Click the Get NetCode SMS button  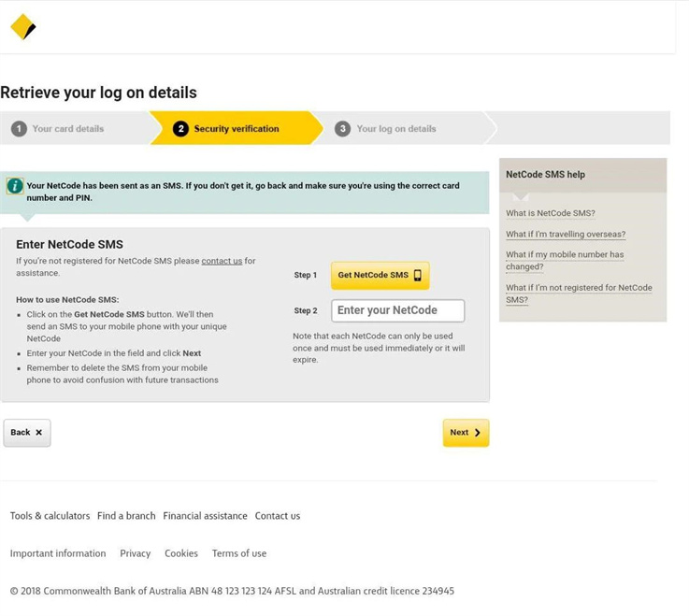point(380,275)
